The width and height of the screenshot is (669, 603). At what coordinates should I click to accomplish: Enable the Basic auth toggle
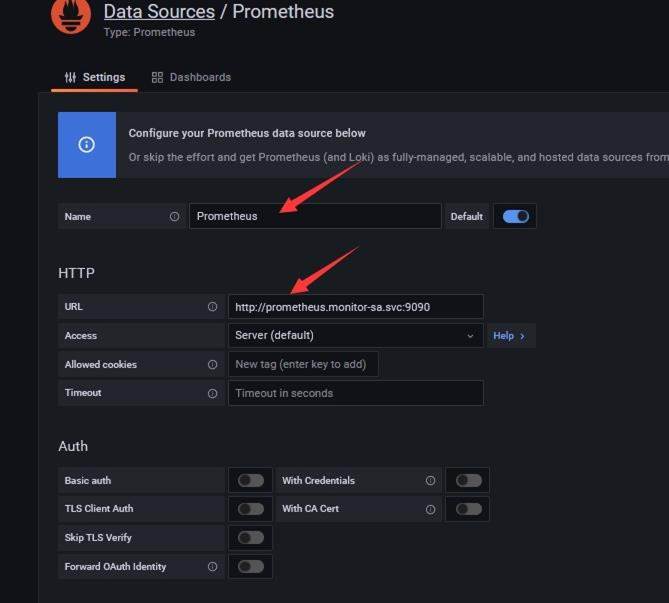click(251, 481)
